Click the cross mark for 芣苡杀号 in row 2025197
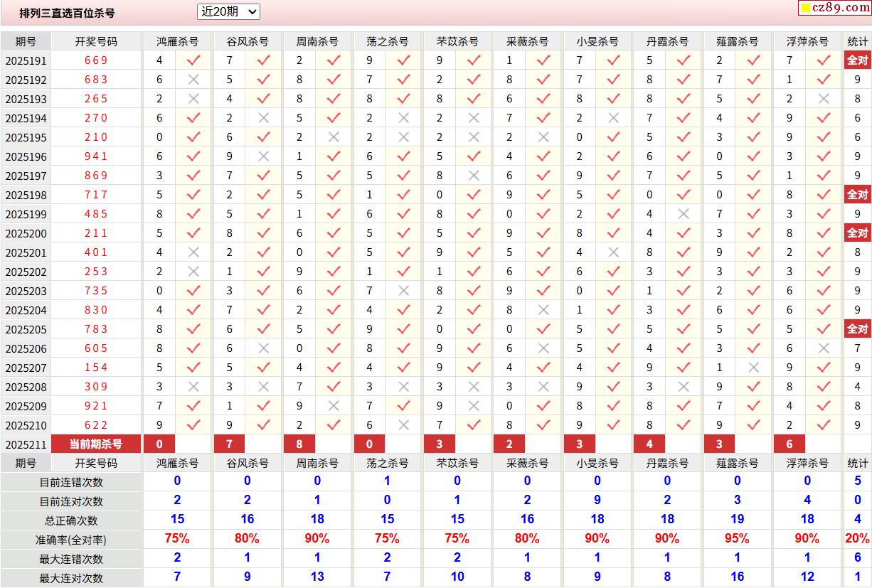The height and width of the screenshot is (588, 872). point(474,176)
